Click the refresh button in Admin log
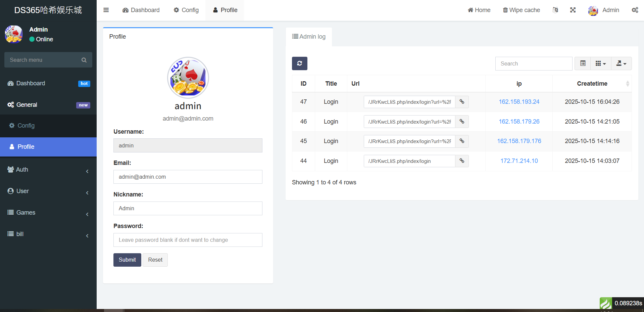This screenshot has height=312, width=644. click(299, 63)
